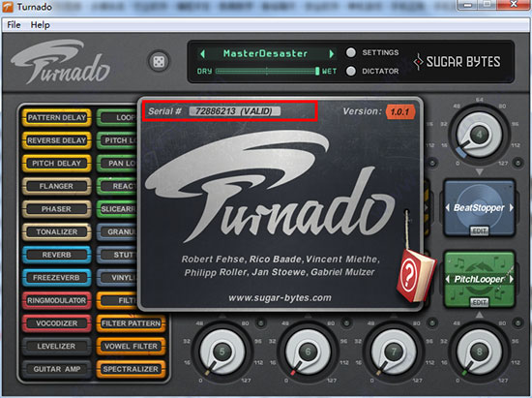Toggle the DICTATOR radio button

[351, 71]
